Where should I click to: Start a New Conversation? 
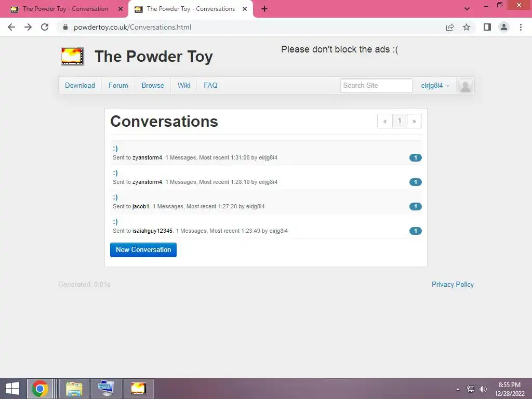click(143, 250)
